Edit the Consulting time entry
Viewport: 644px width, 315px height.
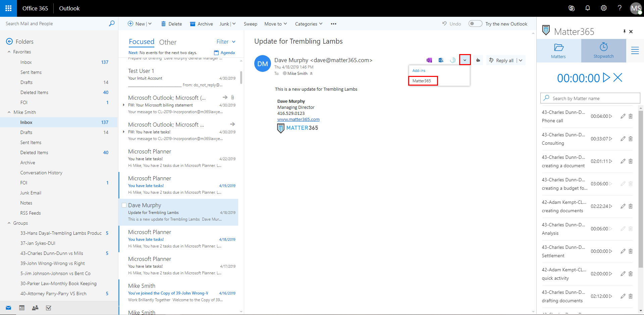click(x=623, y=139)
